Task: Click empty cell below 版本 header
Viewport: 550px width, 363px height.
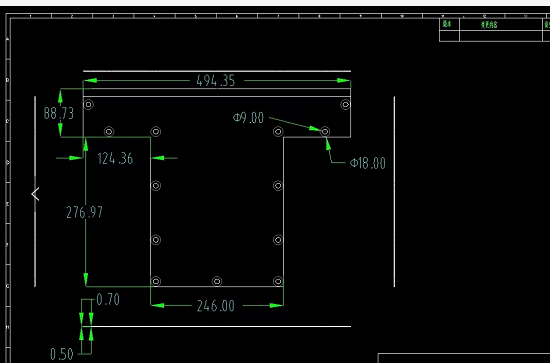Action: pyautogui.click(x=449, y=36)
